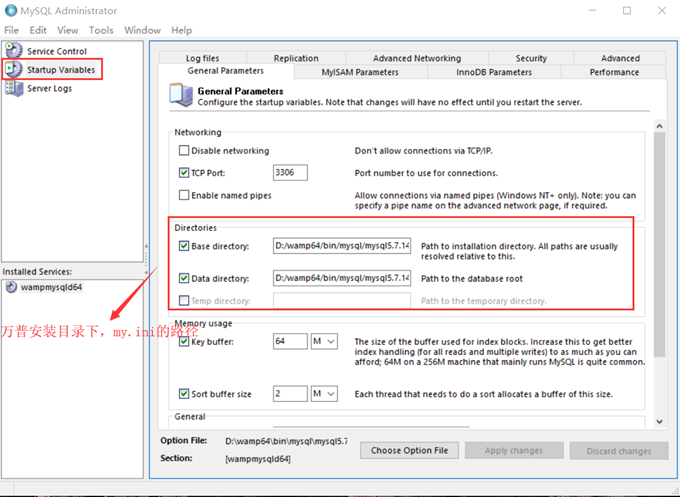
Task: Click the wampmysqld64 service icon
Action: 11,287
